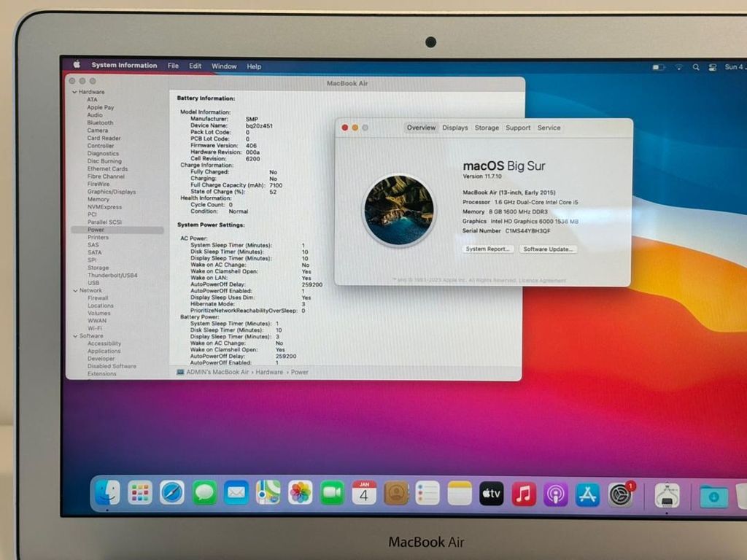Collapse the Software sidebar category
This screenshot has width=747, height=560.
point(74,336)
